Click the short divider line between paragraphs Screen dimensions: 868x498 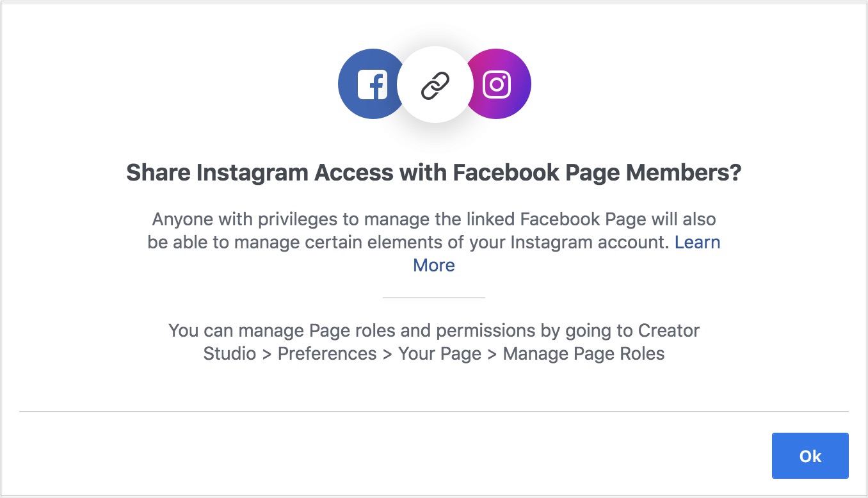point(434,297)
